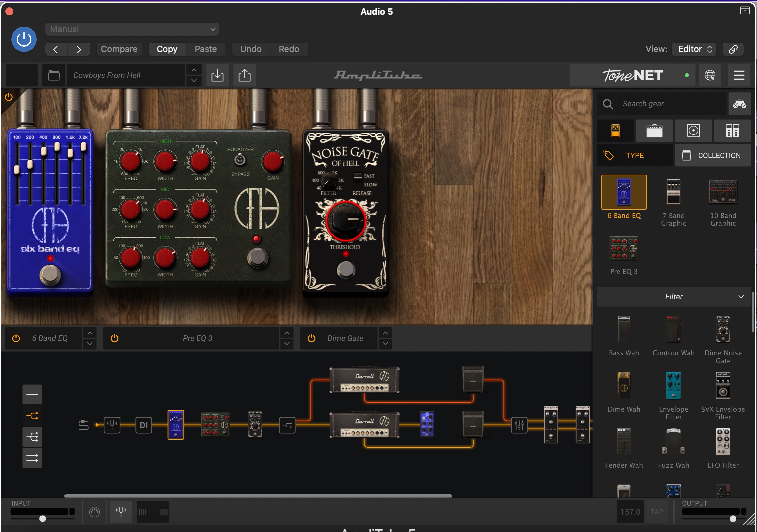Click the Copy button
757x532 pixels.
167,49
